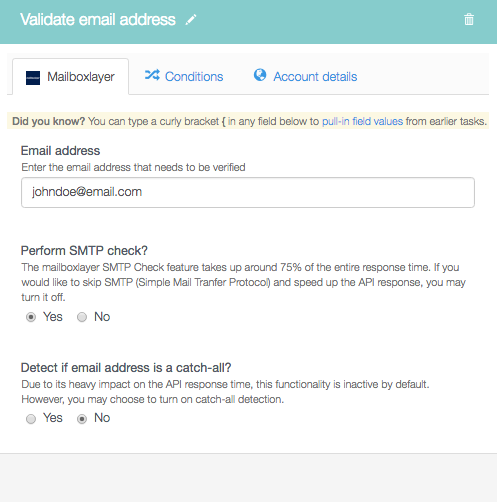Click into the Email address input field
497x502 pixels.
[248, 192]
